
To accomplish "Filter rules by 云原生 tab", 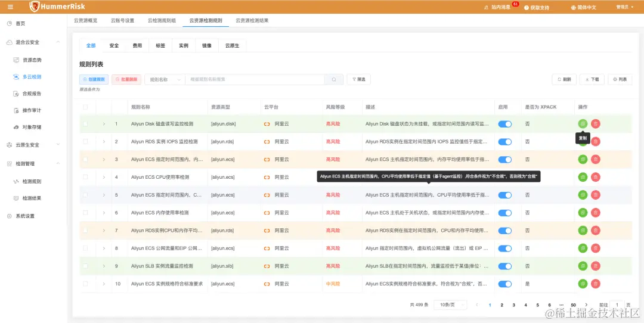I will (x=233, y=45).
